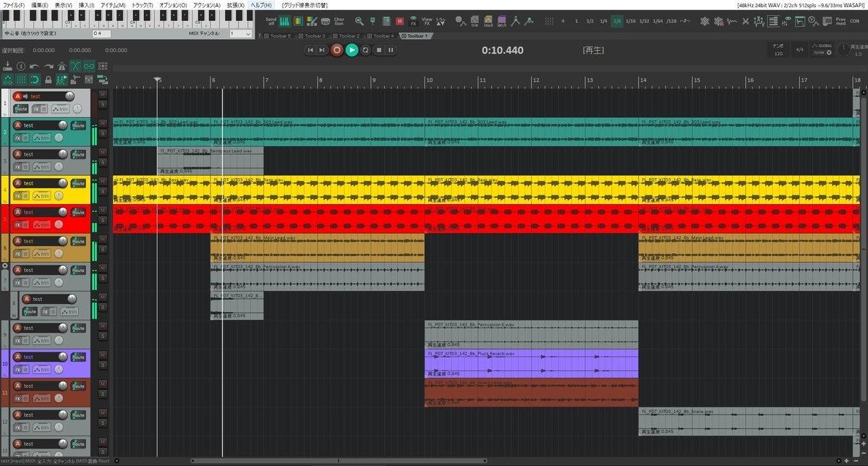The height and width of the screenshot is (466, 868).
Task: Click the project info icon
Action: pos(21,67)
